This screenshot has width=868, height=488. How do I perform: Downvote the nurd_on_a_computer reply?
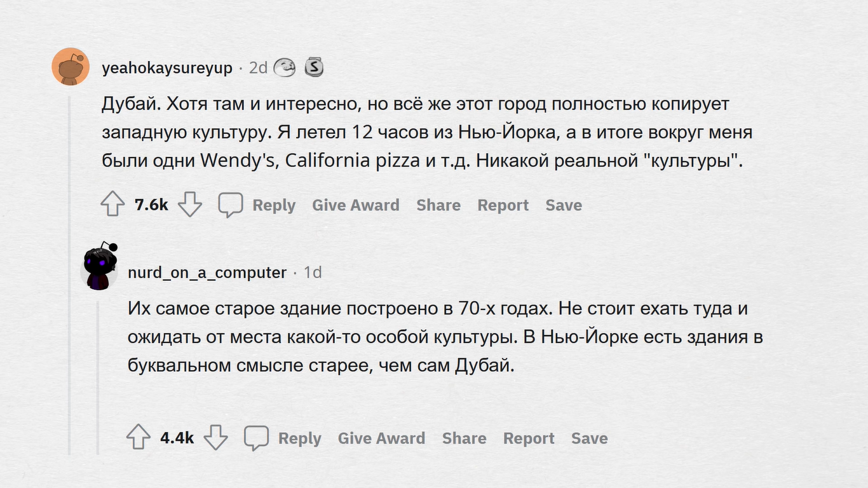[x=215, y=438]
